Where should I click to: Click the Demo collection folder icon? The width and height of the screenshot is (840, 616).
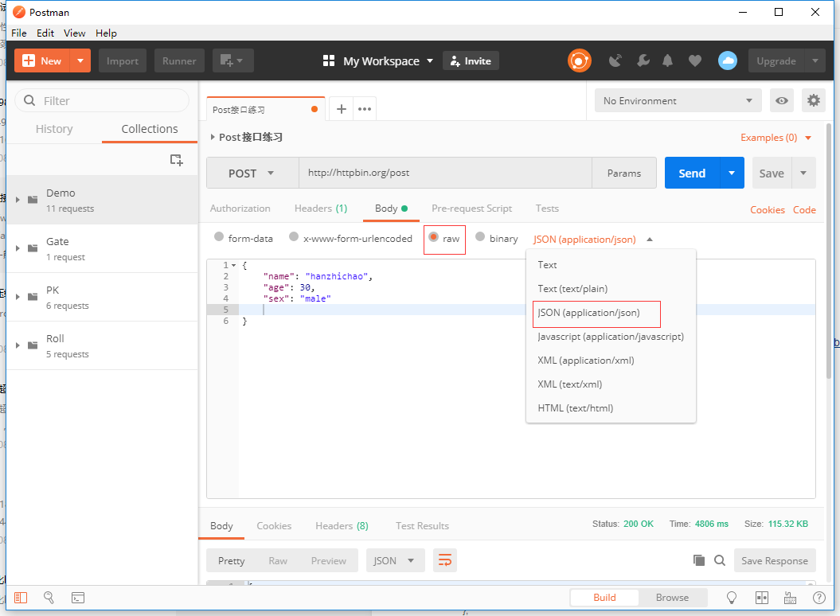(33, 199)
